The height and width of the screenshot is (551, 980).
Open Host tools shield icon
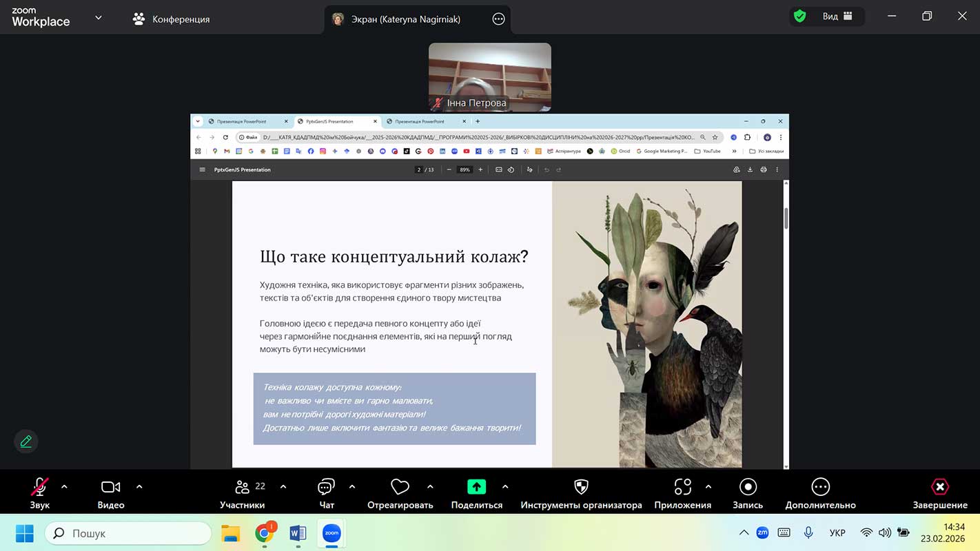[581, 487]
